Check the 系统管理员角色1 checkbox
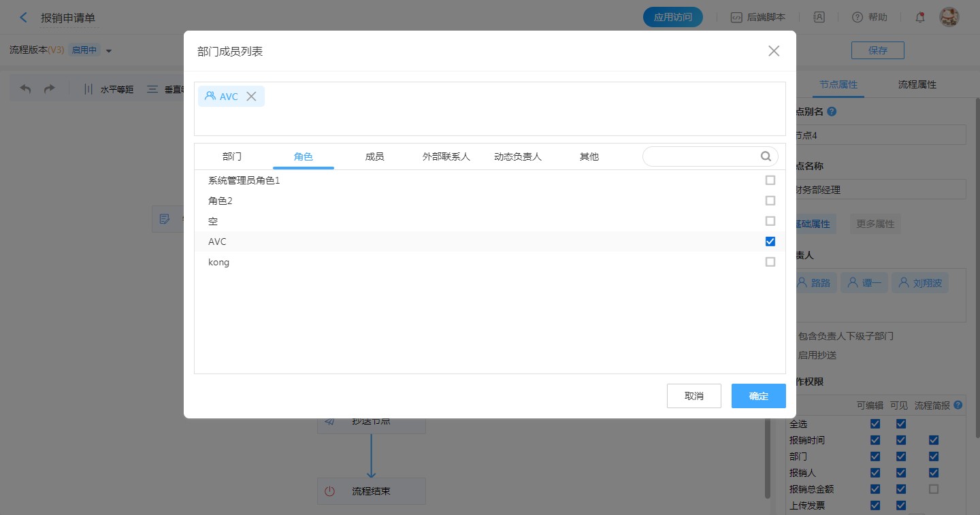The height and width of the screenshot is (515, 980). pyautogui.click(x=770, y=180)
